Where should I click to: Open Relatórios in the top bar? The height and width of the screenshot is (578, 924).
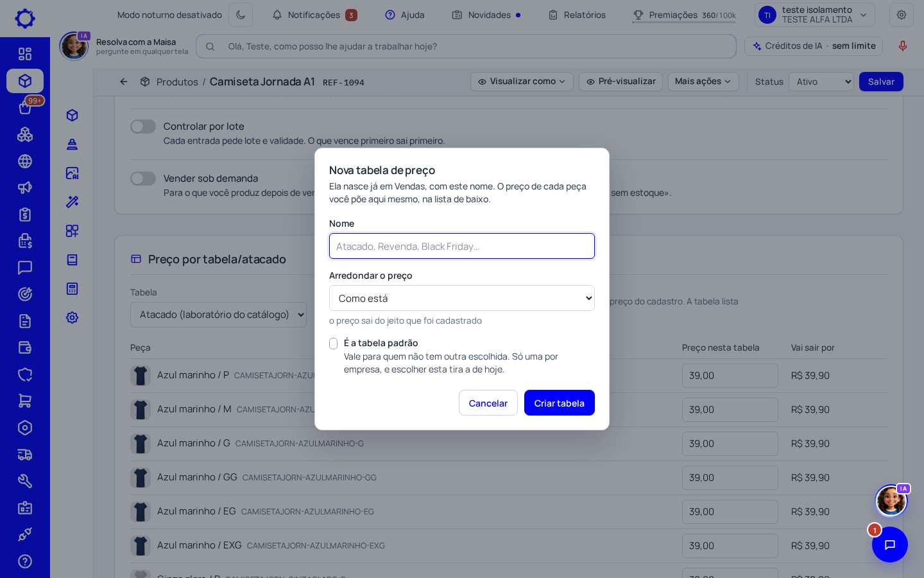577,15
